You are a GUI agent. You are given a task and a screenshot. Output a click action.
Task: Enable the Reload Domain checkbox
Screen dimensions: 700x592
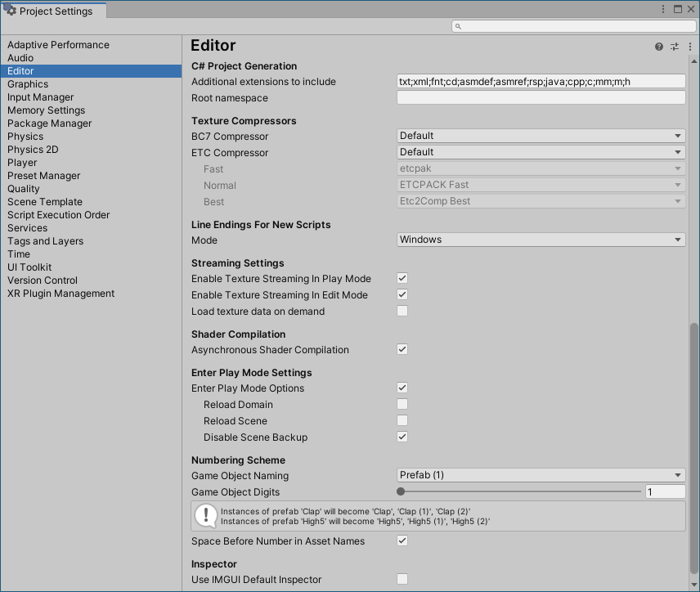click(402, 404)
